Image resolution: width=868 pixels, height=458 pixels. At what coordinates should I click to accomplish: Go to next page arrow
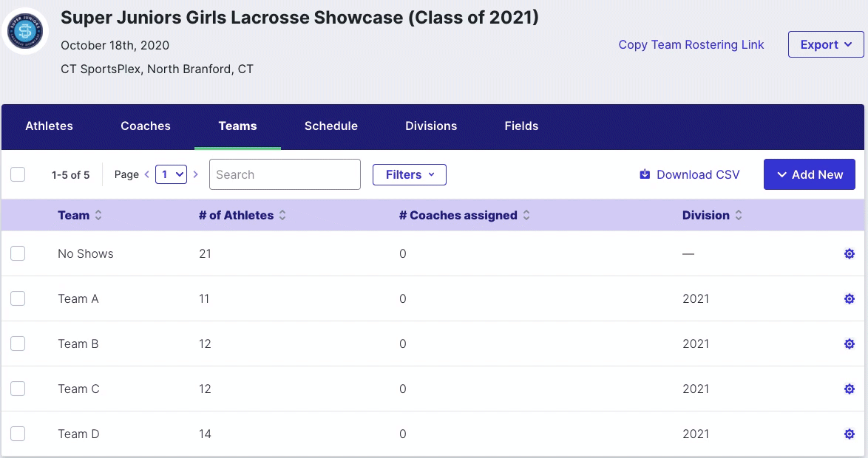tap(195, 174)
